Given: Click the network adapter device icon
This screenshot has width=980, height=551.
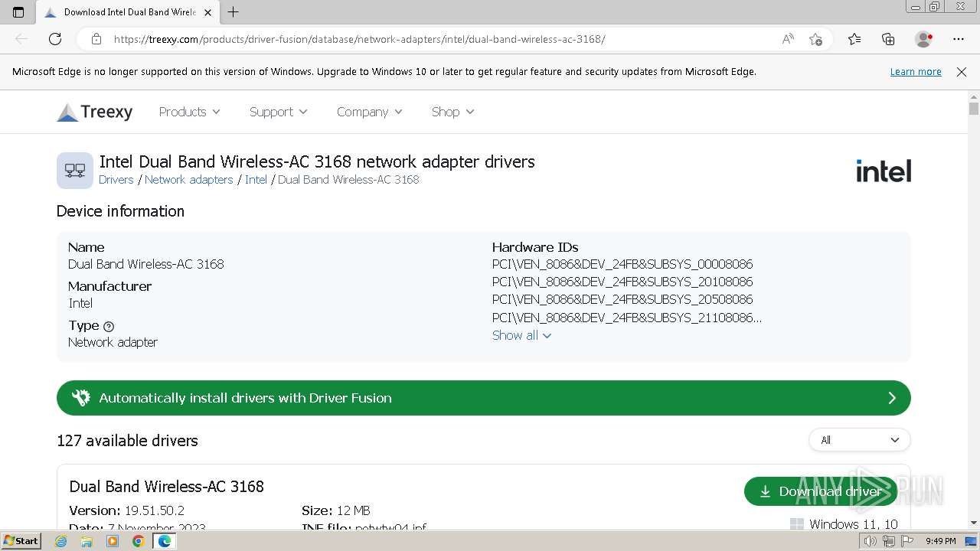Looking at the screenshot, I should click(x=75, y=170).
